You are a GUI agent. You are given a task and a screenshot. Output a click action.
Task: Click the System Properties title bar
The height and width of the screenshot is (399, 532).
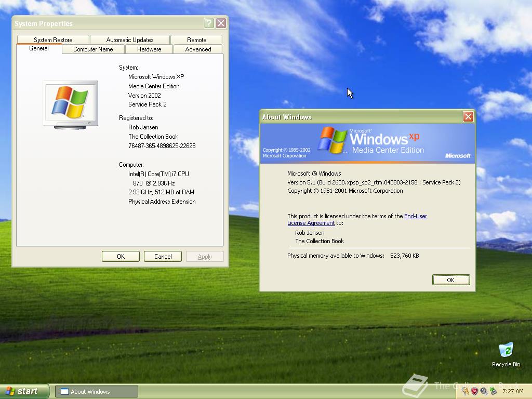[109, 23]
